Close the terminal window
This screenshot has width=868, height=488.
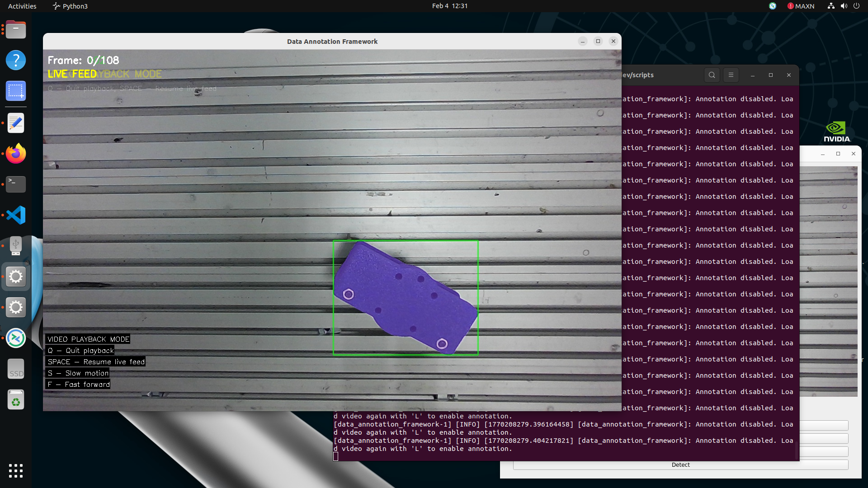coord(789,75)
